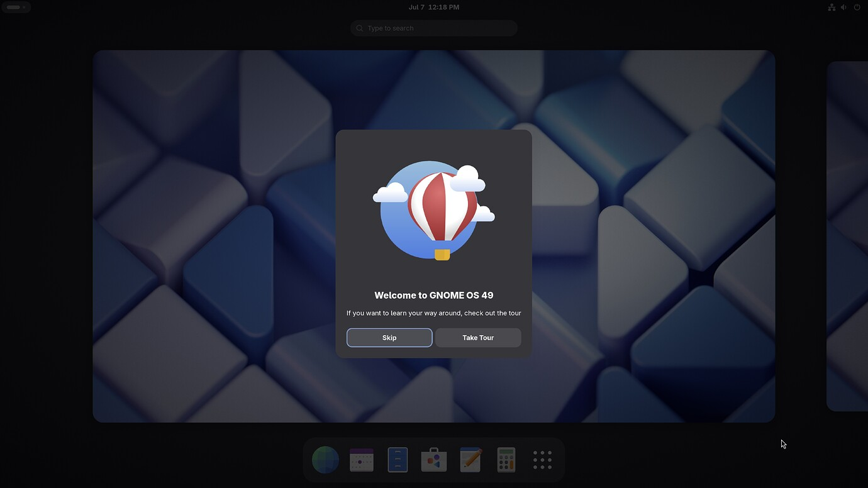This screenshot has width=868, height=488.
Task: Expand the top-left workspace indicator menu
Action: click(13, 7)
